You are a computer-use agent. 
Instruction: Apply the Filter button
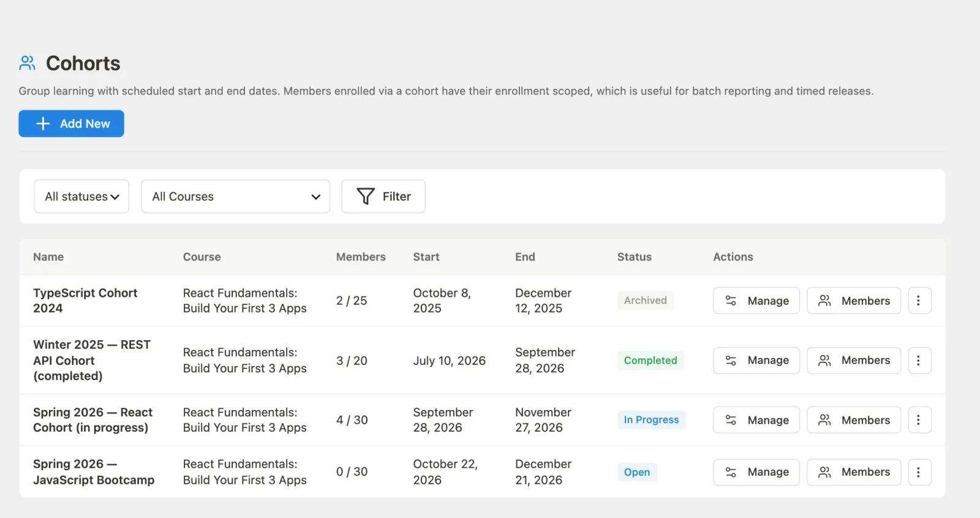pyautogui.click(x=383, y=196)
